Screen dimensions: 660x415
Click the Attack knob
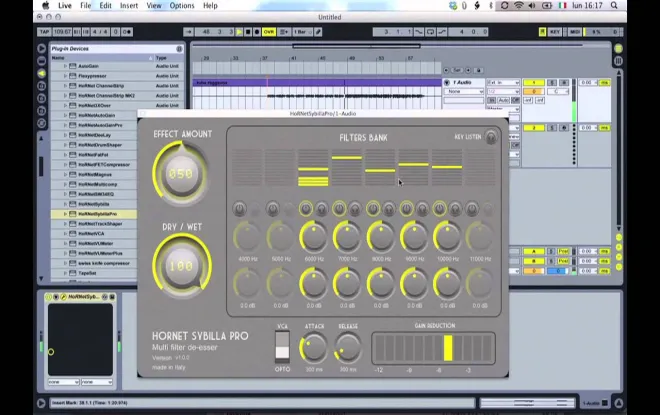pyautogui.click(x=314, y=348)
